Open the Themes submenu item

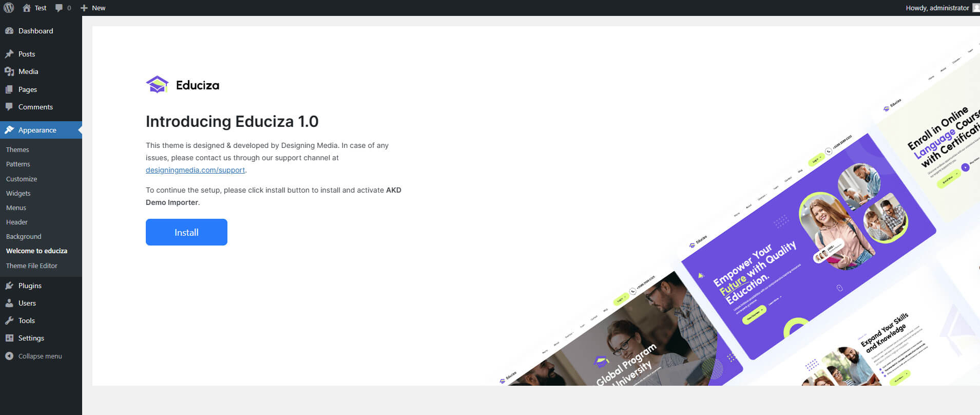click(x=17, y=149)
